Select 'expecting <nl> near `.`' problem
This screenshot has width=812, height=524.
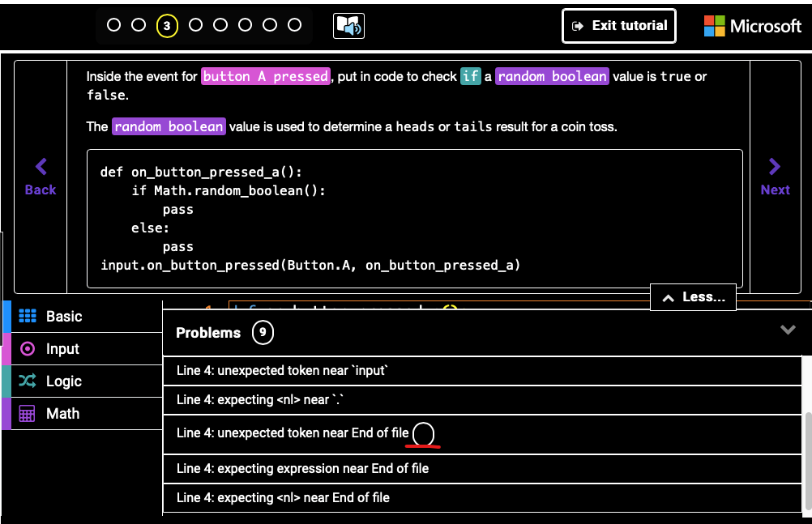point(482,400)
